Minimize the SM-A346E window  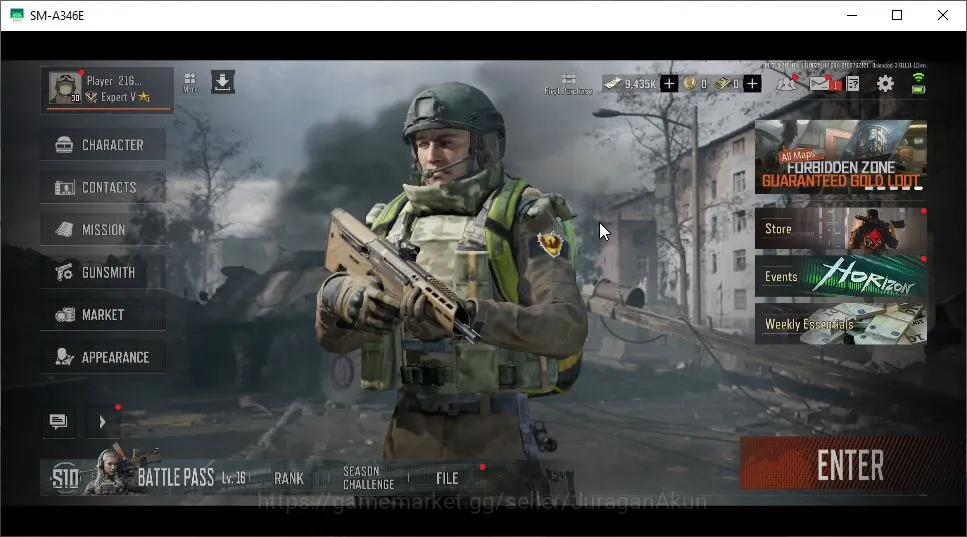coord(852,15)
